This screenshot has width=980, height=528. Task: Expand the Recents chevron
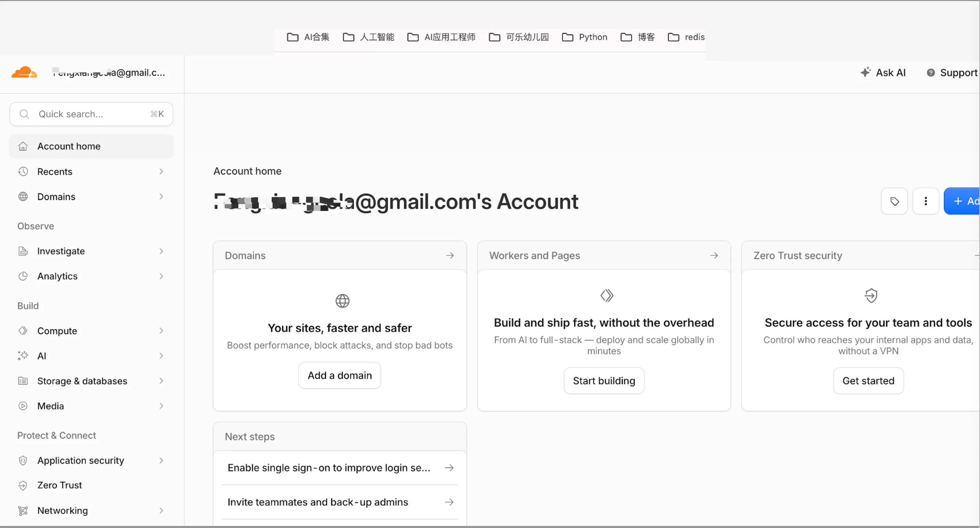point(161,172)
